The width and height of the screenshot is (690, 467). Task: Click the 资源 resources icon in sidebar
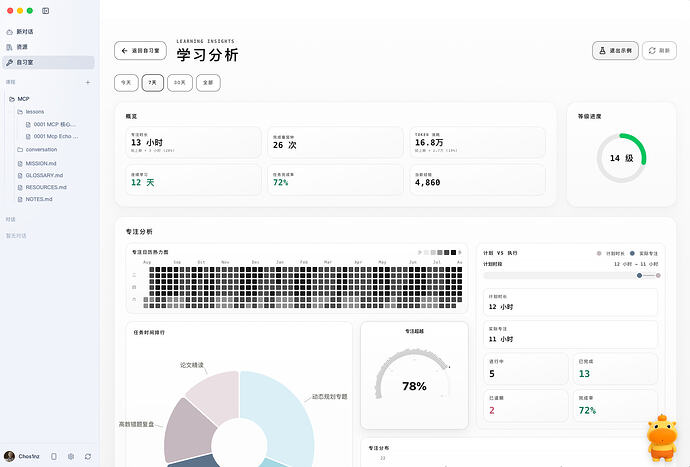point(10,47)
